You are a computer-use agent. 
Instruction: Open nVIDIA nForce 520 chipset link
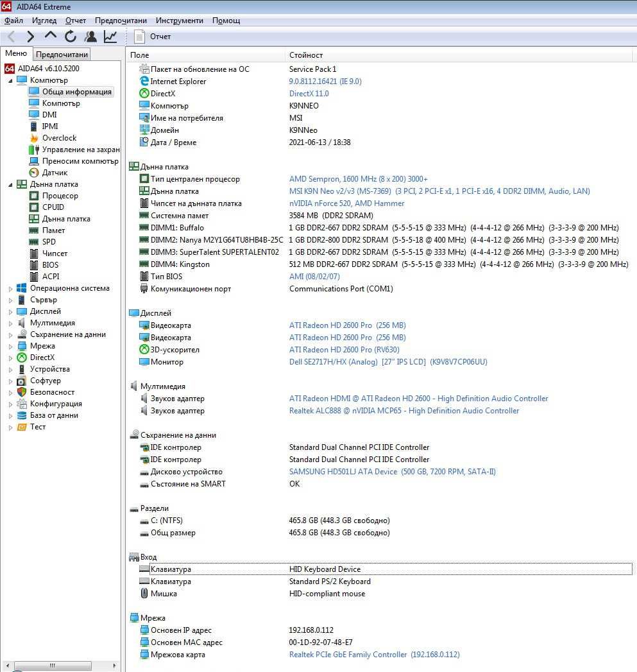pos(346,203)
